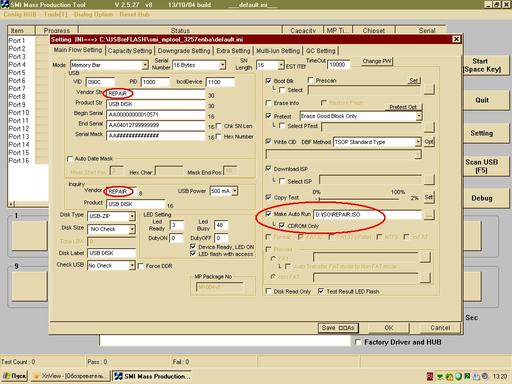Viewport: 512px width, 384px height.
Task: Expand the Pretest Erase Good Block Only dropdown
Action: pyautogui.click(x=419, y=116)
